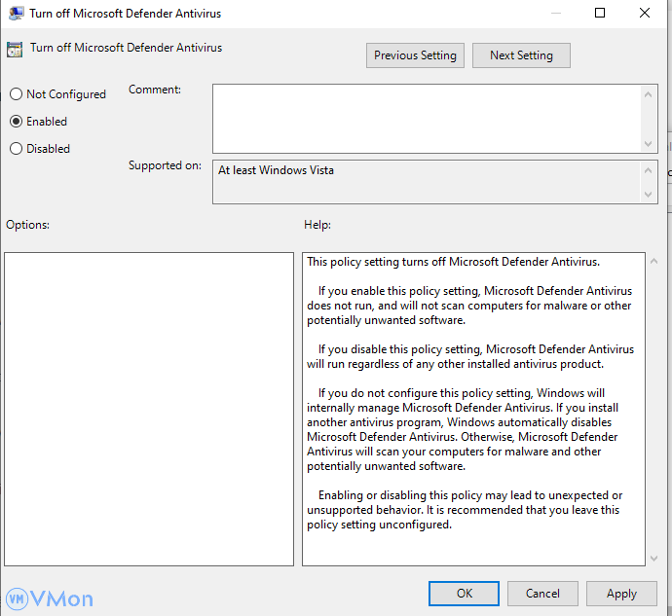The image size is (672, 616).
Task: Click the Supported on scroll down arrow
Action: [650, 195]
